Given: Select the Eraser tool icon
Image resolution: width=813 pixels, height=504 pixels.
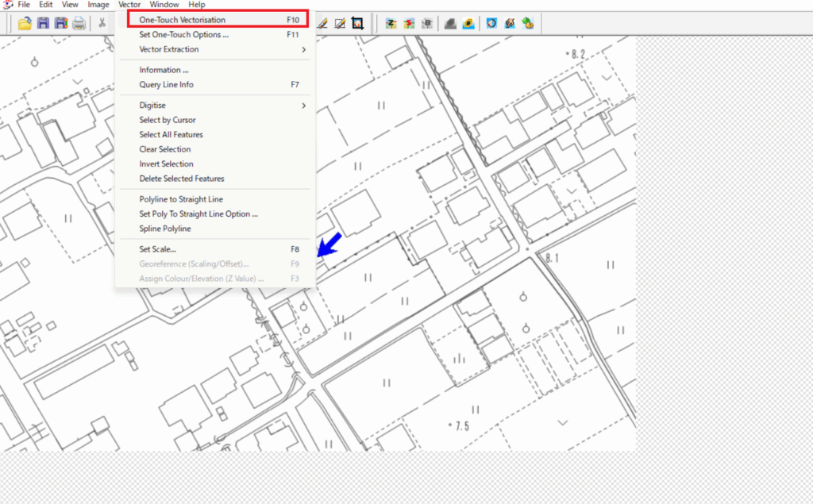Looking at the screenshot, I should (322, 23).
